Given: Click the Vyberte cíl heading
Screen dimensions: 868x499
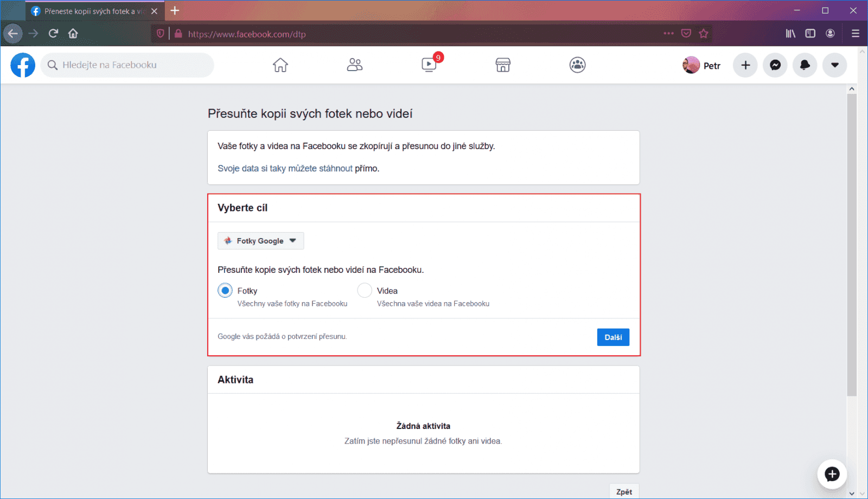Looking at the screenshot, I should (242, 208).
